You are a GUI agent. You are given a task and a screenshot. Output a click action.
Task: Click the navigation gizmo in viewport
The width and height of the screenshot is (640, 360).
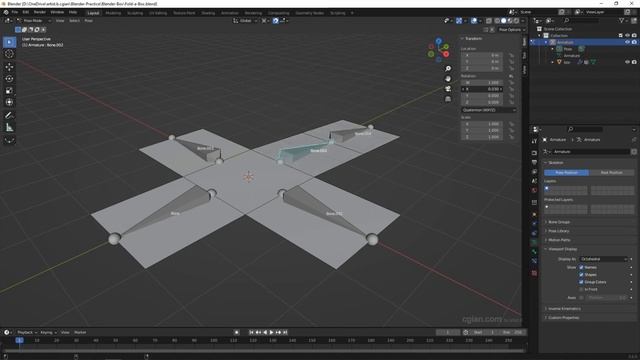(439, 50)
